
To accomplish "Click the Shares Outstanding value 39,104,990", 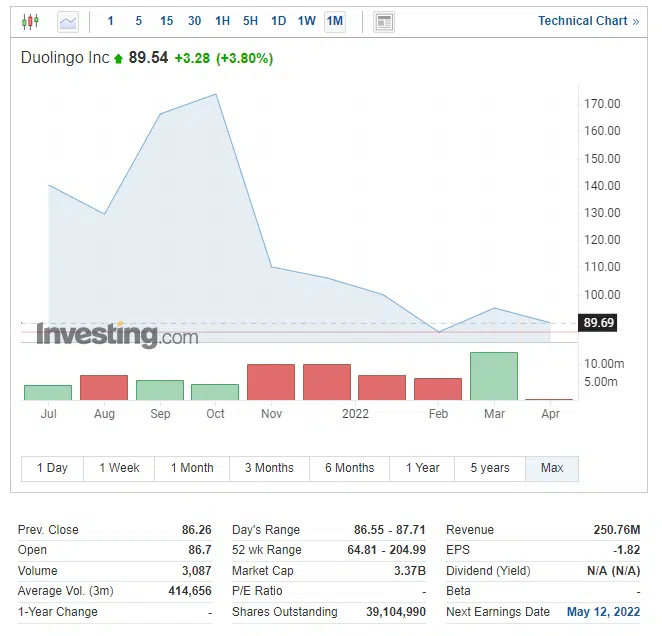I will (x=396, y=612).
